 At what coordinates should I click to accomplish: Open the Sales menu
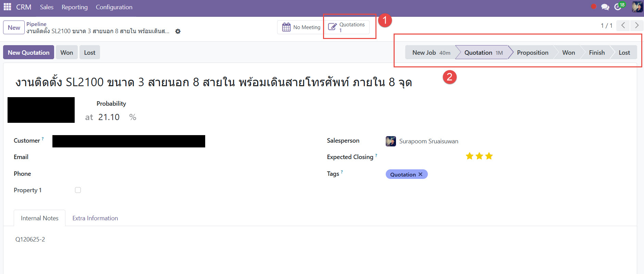pyautogui.click(x=47, y=7)
